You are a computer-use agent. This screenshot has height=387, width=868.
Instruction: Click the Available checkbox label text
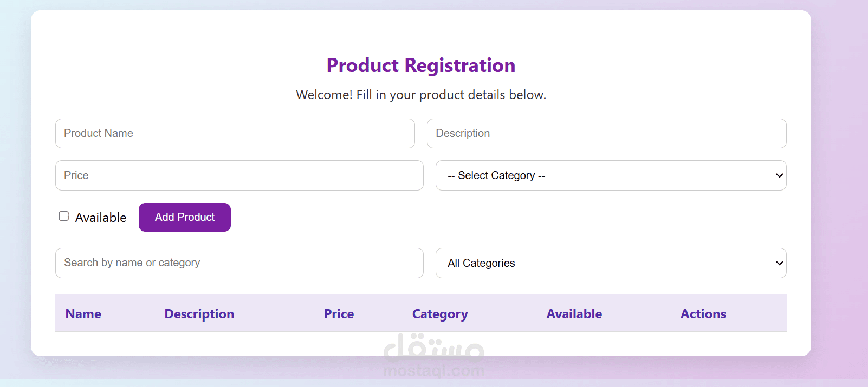(101, 218)
